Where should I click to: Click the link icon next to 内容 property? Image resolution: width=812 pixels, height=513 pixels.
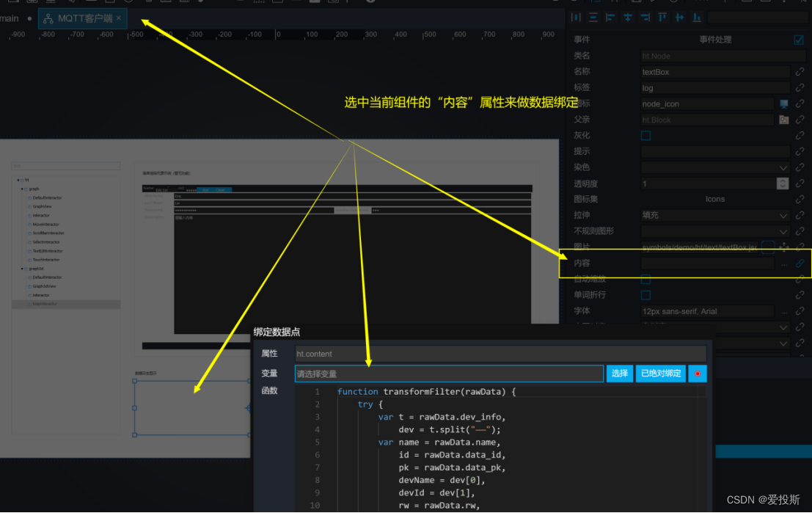pyautogui.click(x=799, y=263)
